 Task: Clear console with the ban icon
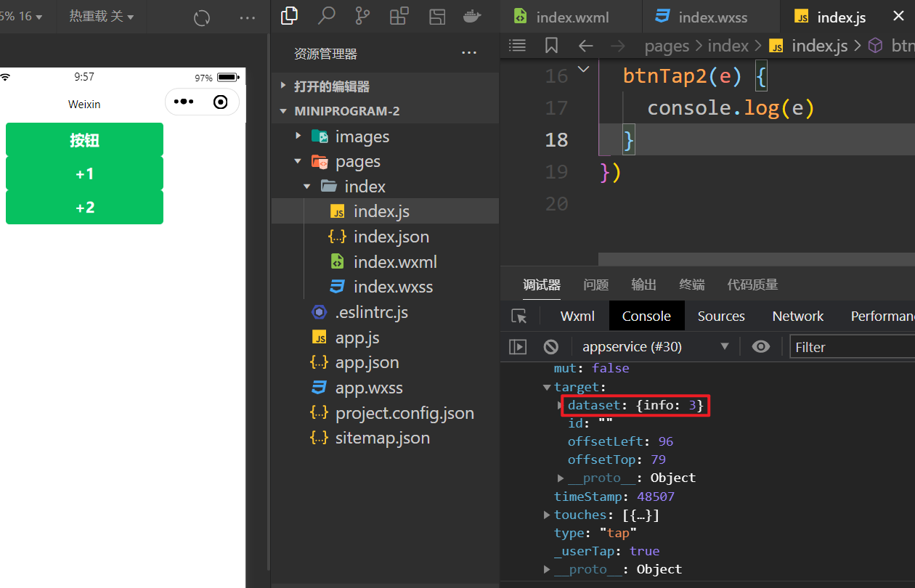pyautogui.click(x=551, y=347)
